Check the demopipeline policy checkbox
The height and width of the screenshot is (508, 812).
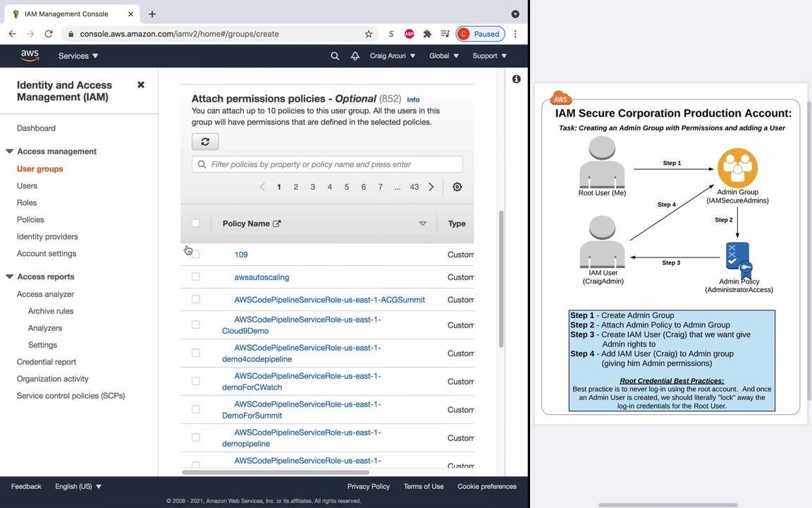tap(195, 437)
